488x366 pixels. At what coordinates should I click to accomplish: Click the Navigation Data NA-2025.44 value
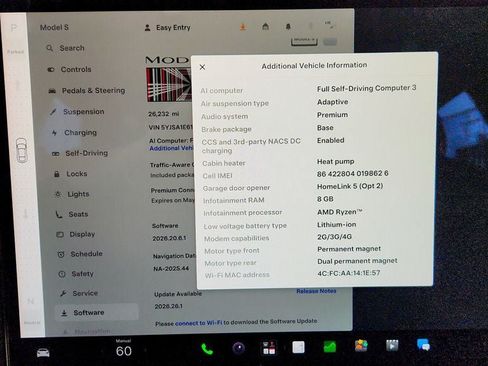[171, 269]
